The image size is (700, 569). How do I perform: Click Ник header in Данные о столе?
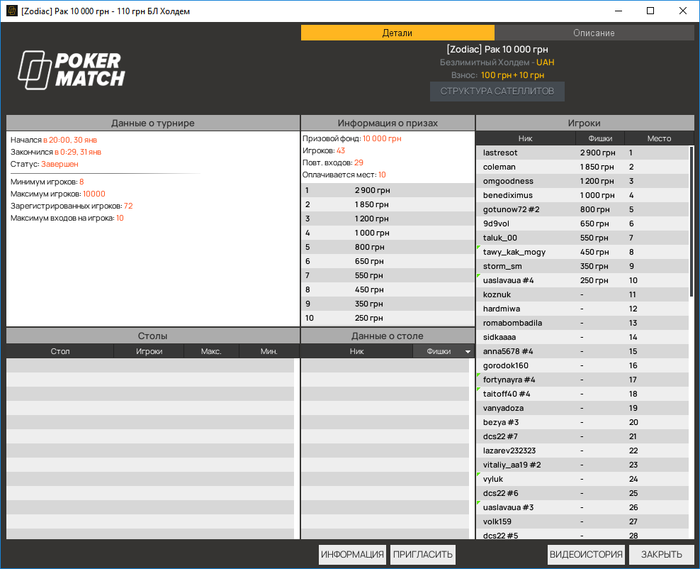point(356,351)
